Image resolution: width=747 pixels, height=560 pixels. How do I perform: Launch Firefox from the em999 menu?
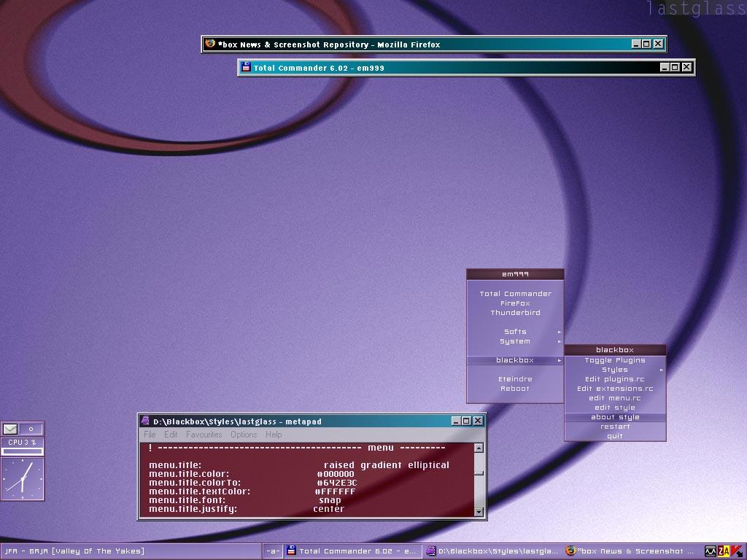(515, 303)
